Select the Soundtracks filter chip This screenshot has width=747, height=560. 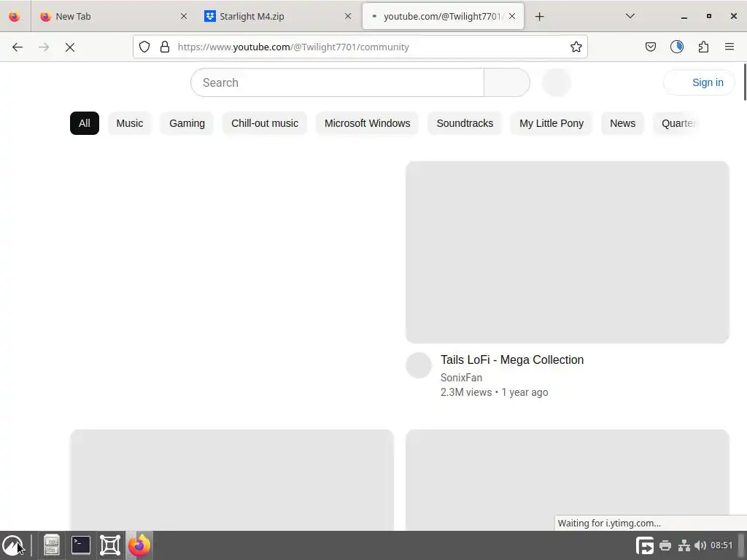coord(465,123)
